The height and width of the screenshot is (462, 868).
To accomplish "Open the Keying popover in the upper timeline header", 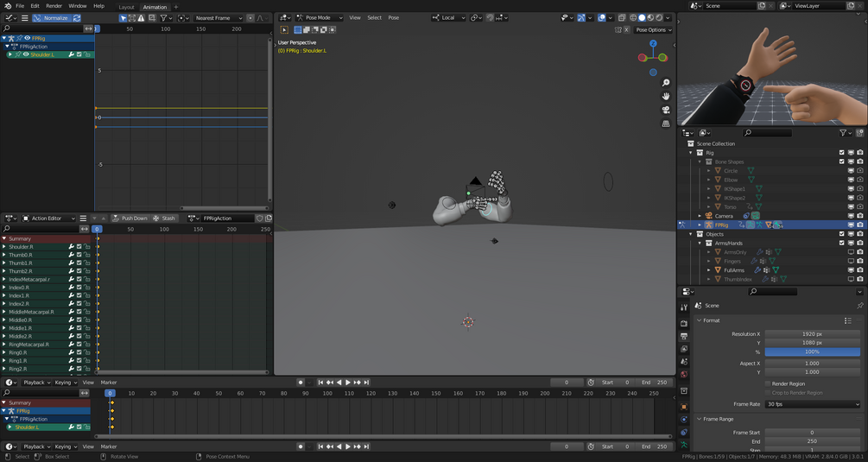I will [x=66, y=383].
